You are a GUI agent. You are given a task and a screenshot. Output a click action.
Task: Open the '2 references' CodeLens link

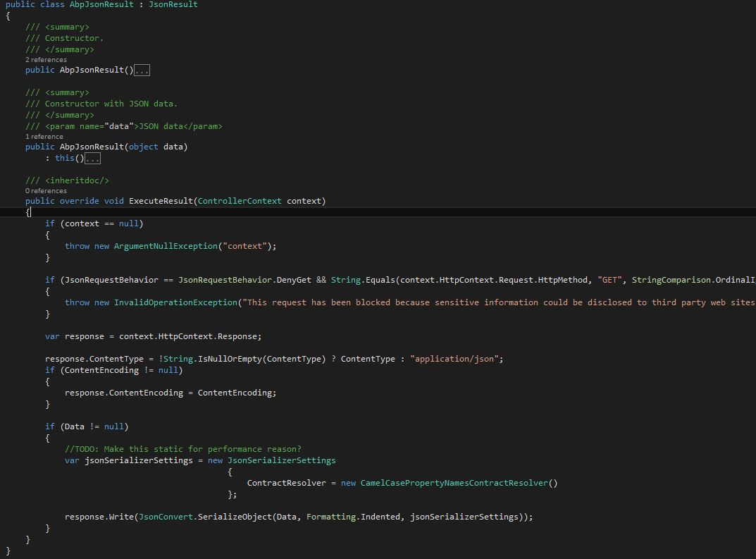[x=47, y=60]
